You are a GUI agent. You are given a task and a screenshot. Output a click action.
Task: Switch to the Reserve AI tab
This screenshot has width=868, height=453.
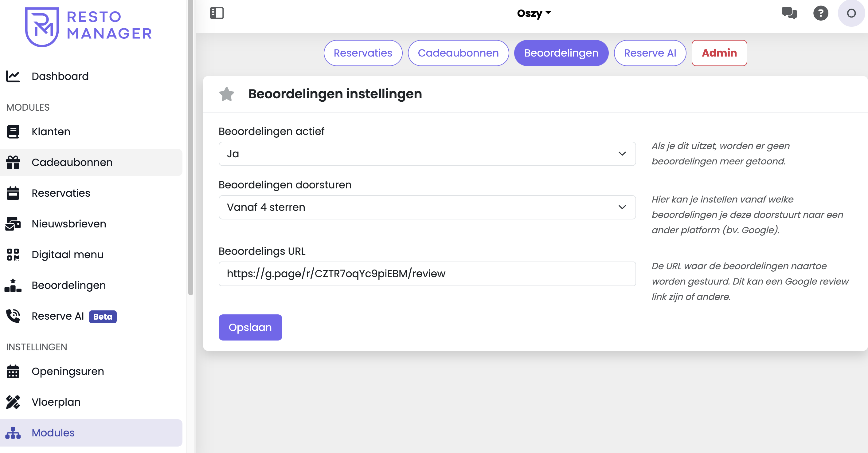(650, 53)
